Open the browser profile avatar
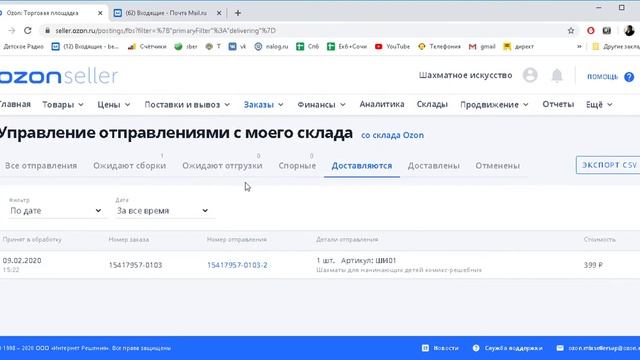Image resolution: width=640 pixels, height=360 pixels. coord(629,30)
